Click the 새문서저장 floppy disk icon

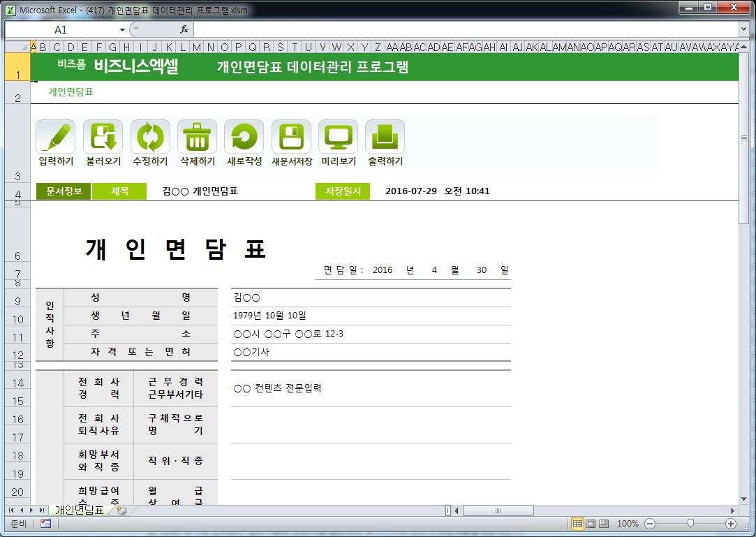pos(291,138)
